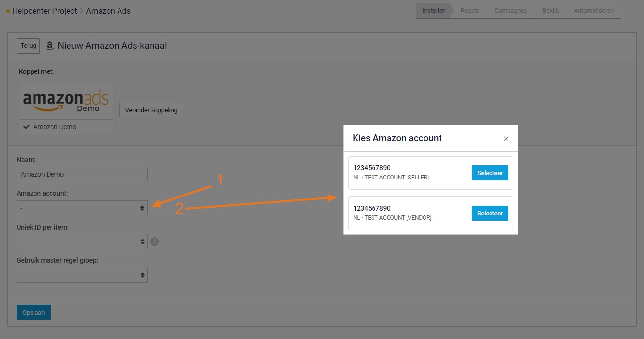Click the NL · TEST ACCOUNT [VENDOR] text
This screenshot has height=339, width=644.
pos(392,218)
